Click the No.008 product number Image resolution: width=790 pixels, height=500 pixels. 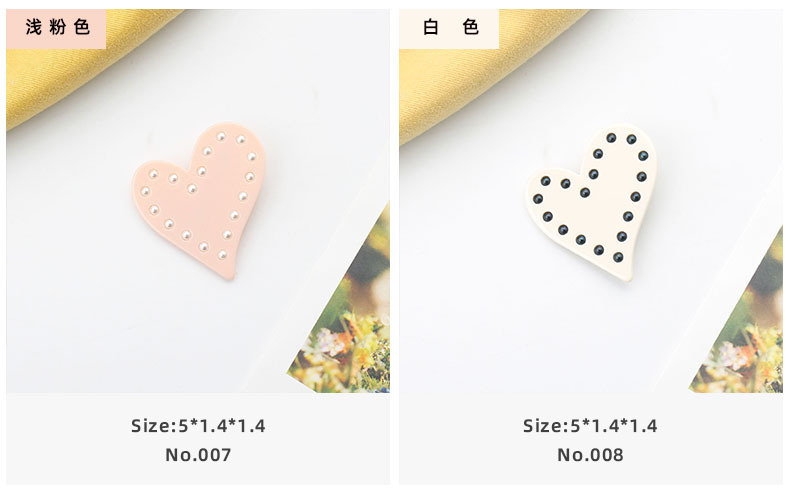click(590, 455)
